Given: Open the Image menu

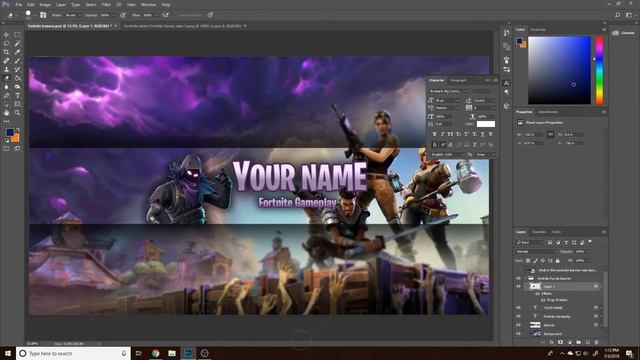Looking at the screenshot, I should 45,4.
